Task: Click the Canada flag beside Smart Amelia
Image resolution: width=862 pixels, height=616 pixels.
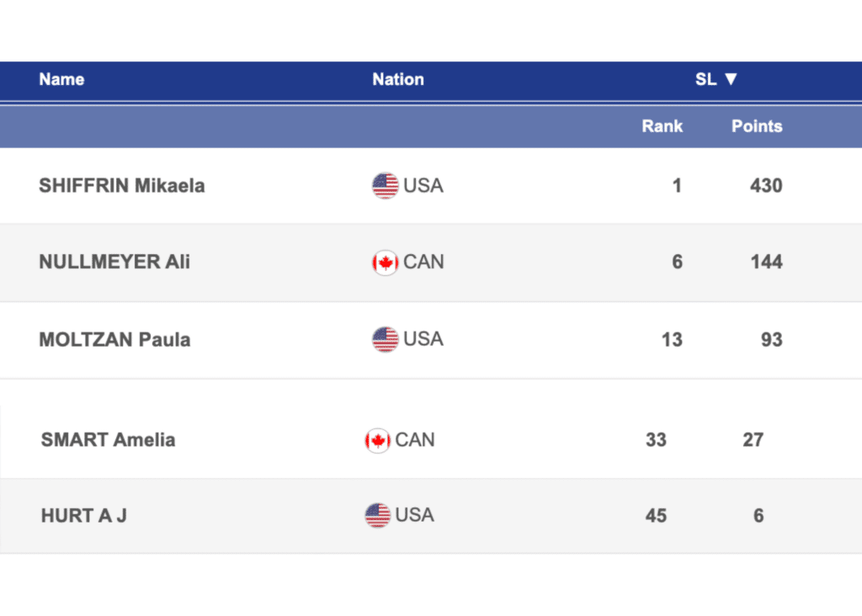Action: coord(377,440)
